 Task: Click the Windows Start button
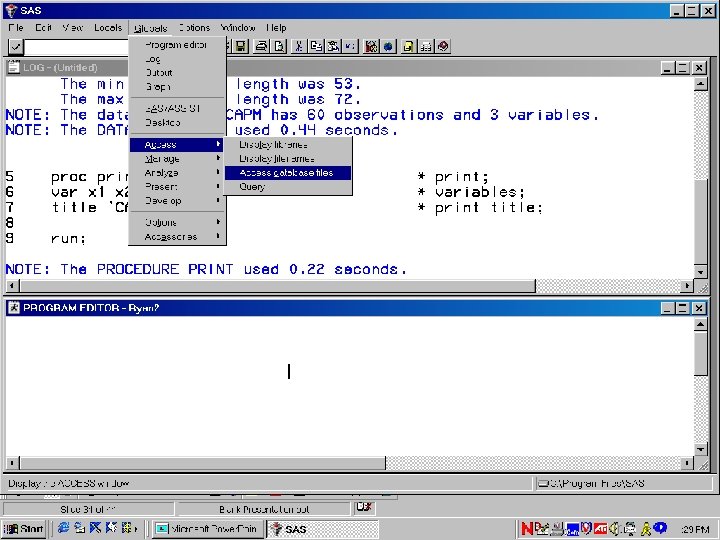[25, 529]
